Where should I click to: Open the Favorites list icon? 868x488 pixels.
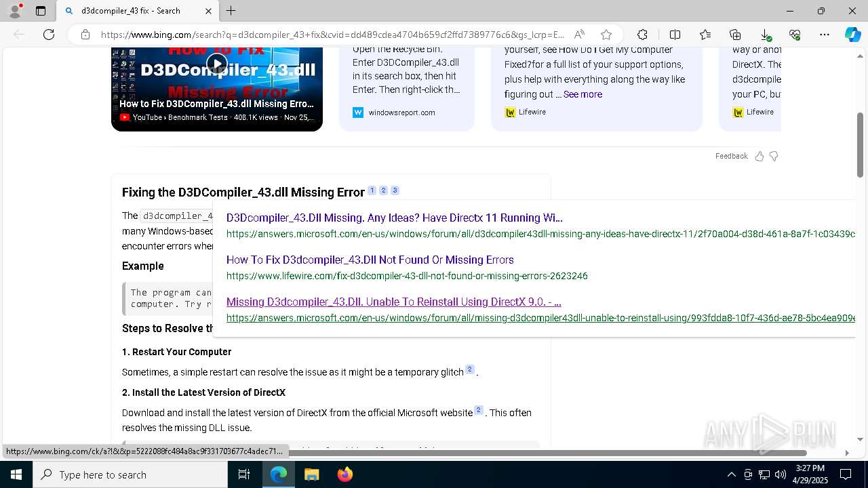pos(705,35)
